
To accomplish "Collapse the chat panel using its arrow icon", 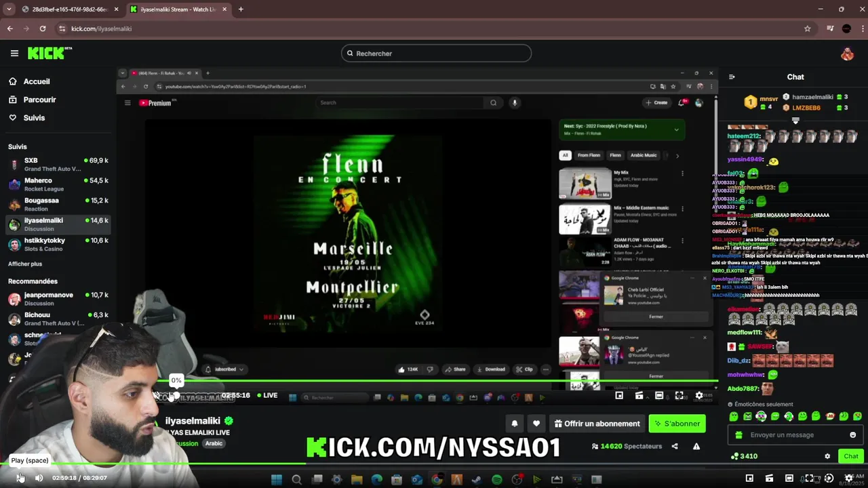I will coord(732,77).
